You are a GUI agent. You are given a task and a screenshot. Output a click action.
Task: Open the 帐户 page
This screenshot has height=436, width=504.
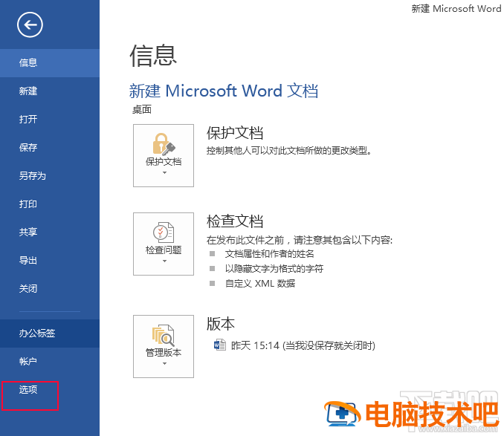point(50,362)
